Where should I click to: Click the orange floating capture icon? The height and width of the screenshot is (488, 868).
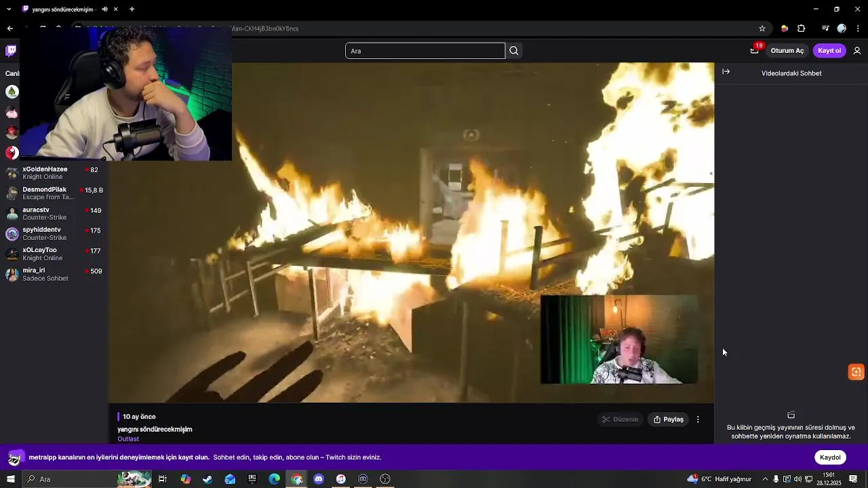pos(856,372)
